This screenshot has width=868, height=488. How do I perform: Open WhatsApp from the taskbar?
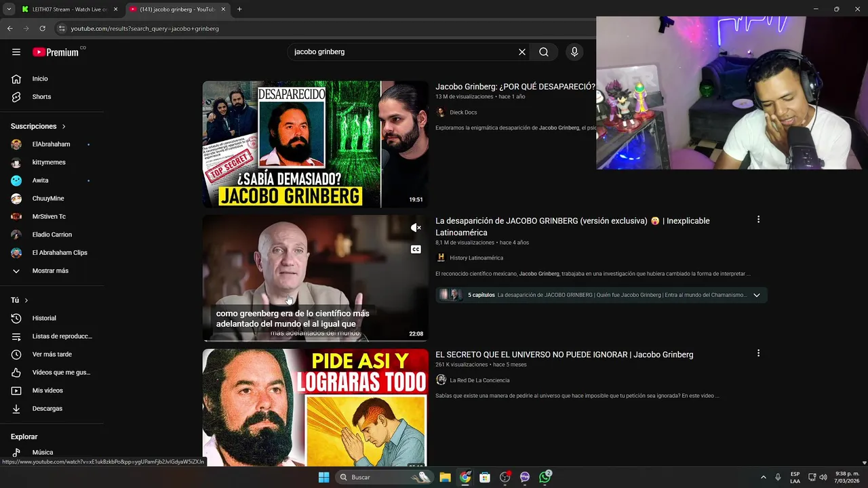pyautogui.click(x=545, y=477)
